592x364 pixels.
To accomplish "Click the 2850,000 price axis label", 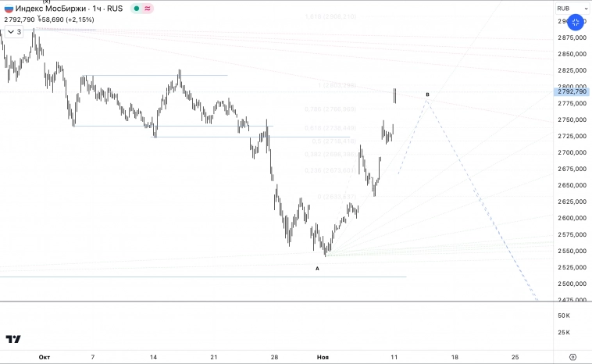I will coord(572,54).
